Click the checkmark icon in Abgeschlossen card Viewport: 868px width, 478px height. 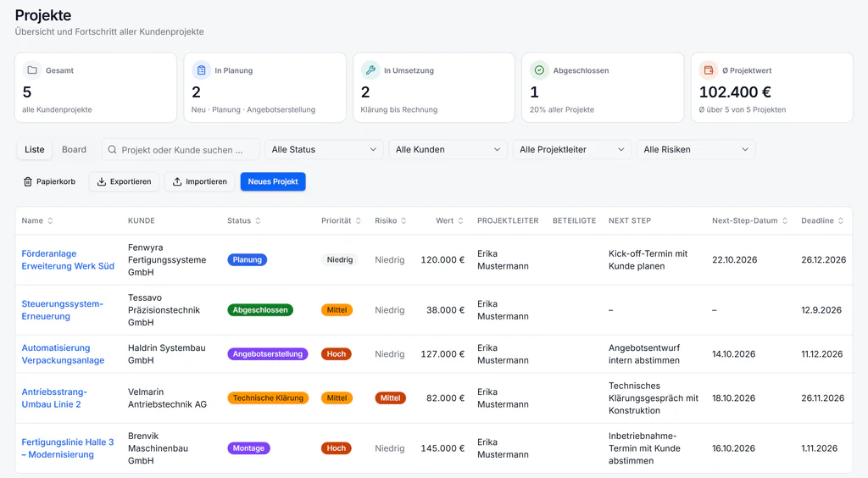click(x=539, y=70)
